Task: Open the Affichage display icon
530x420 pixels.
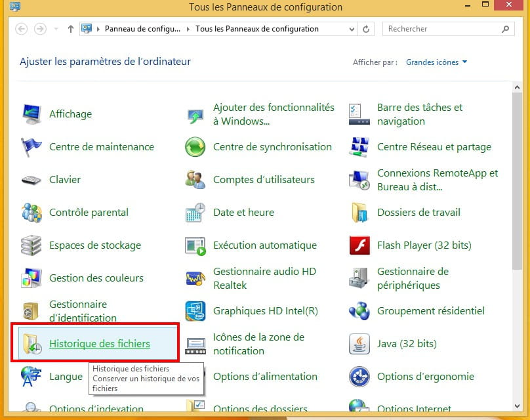Action: point(31,114)
